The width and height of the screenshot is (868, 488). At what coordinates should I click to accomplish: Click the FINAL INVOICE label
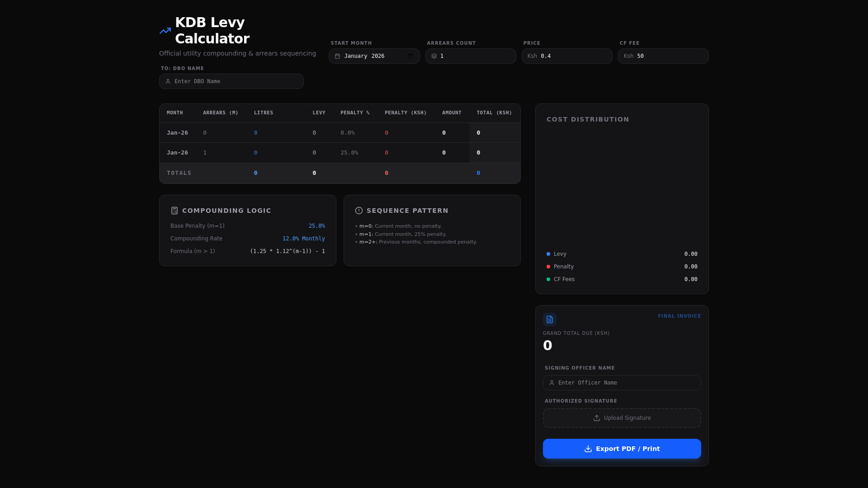(679, 316)
